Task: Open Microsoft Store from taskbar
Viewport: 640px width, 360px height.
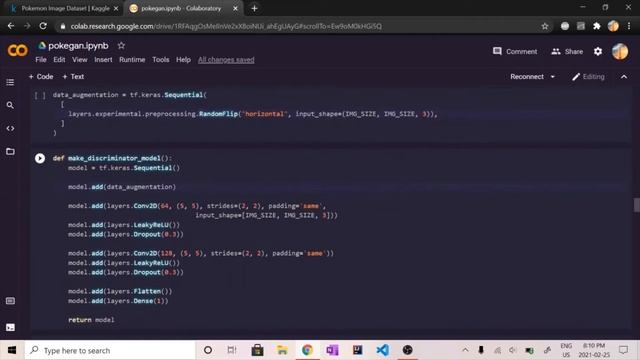Action: (x=257, y=350)
